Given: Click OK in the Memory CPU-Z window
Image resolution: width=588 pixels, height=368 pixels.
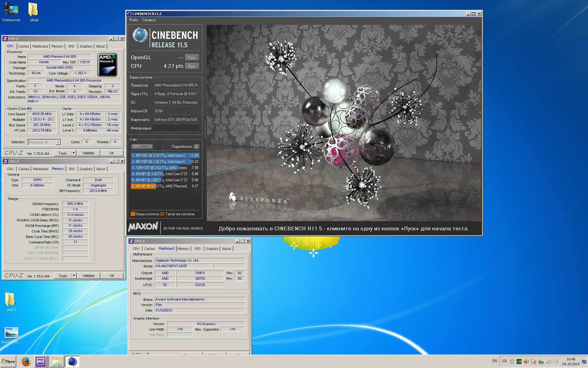Looking at the screenshot, I should click(112, 276).
